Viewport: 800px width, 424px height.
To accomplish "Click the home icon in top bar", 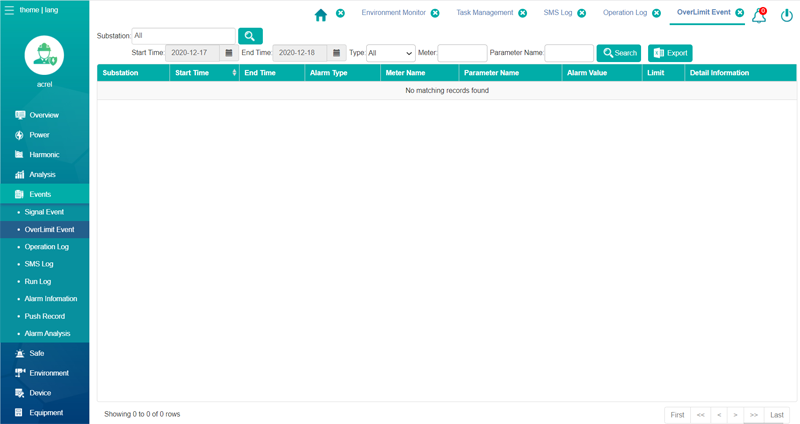I will 320,14.
